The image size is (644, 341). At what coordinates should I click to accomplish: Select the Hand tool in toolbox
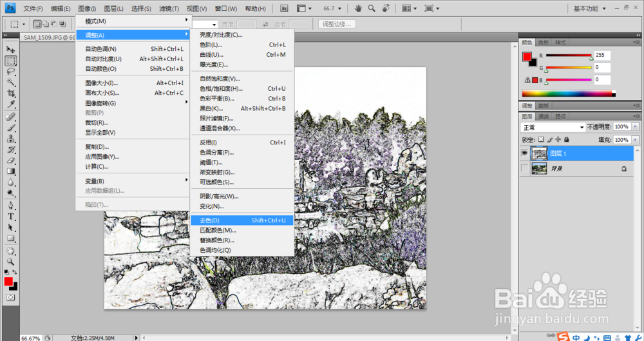click(11, 251)
